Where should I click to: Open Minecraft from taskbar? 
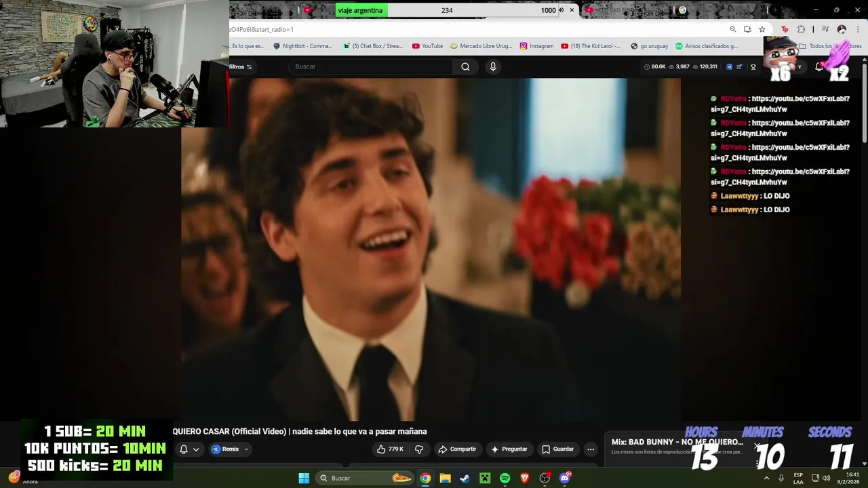point(485,478)
